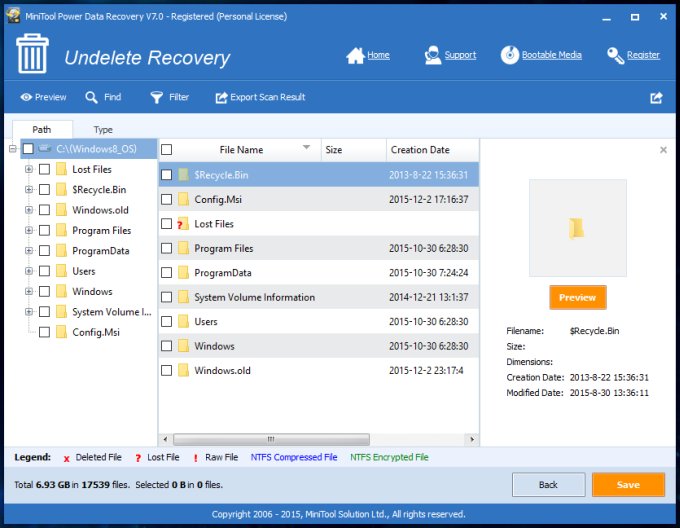Click the Windows folder icon in file list
Screen dimensions: 680x528
pyautogui.click(x=183, y=346)
